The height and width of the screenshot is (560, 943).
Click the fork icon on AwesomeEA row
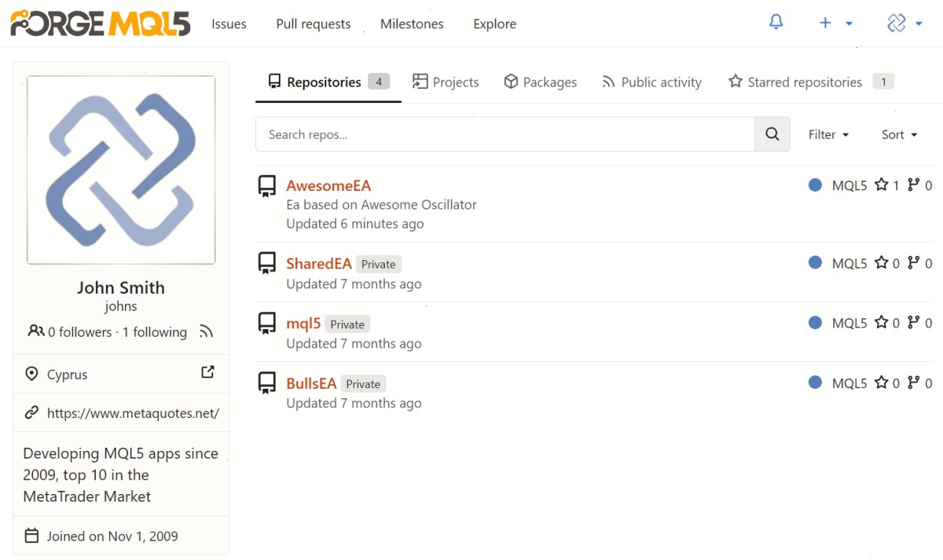(913, 185)
